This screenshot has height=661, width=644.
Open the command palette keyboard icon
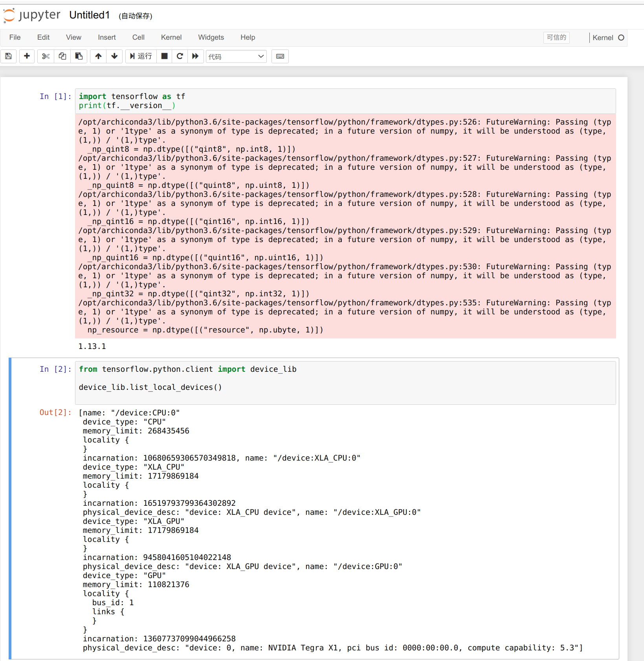click(x=280, y=56)
